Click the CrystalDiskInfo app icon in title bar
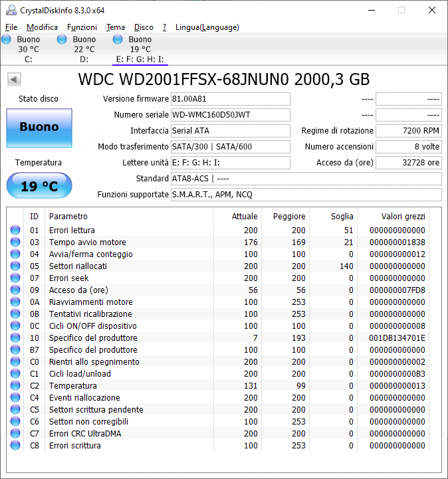Image resolution: width=448 pixels, height=479 pixels. (x=11, y=10)
